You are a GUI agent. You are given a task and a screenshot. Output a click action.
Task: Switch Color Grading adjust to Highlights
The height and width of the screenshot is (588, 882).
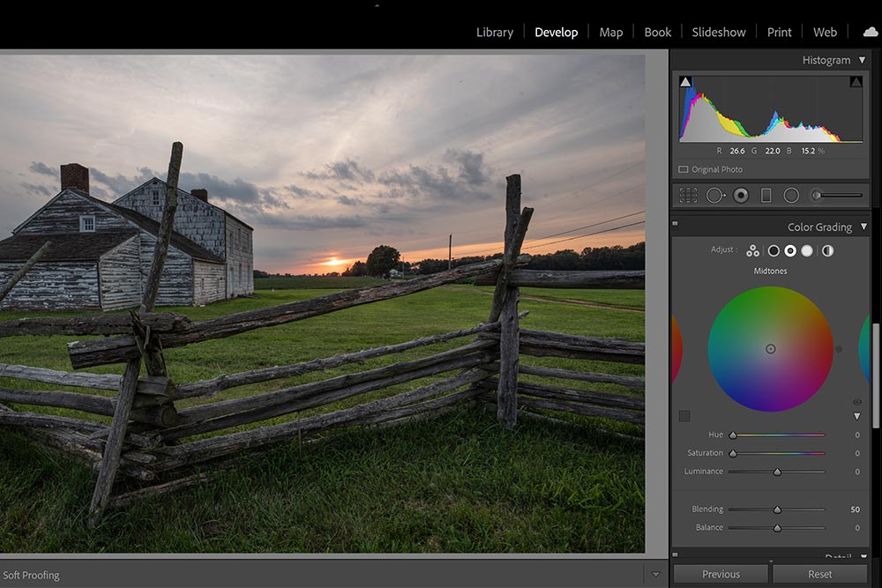point(807,250)
